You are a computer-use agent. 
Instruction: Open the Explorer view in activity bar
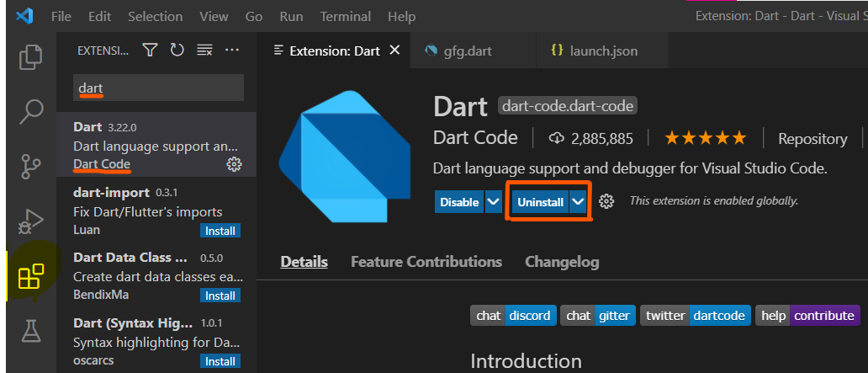[x=30, y=57]
